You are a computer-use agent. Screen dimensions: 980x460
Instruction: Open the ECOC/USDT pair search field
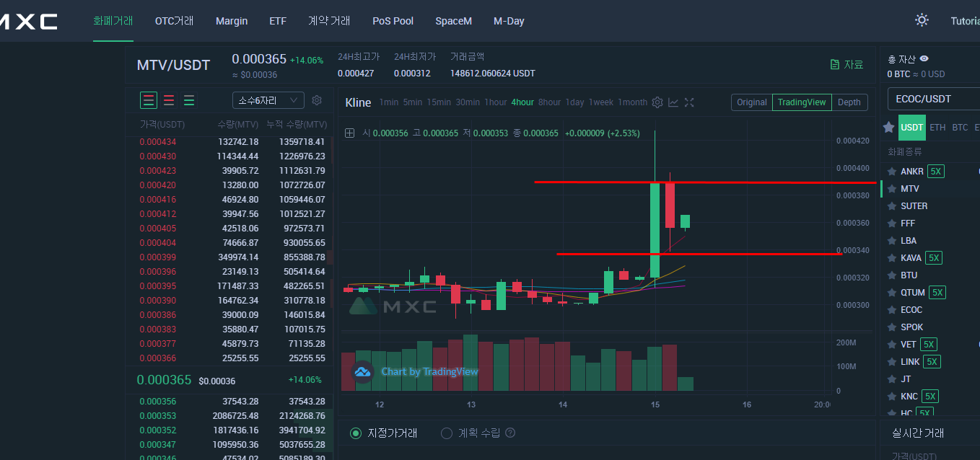[934, 99]
